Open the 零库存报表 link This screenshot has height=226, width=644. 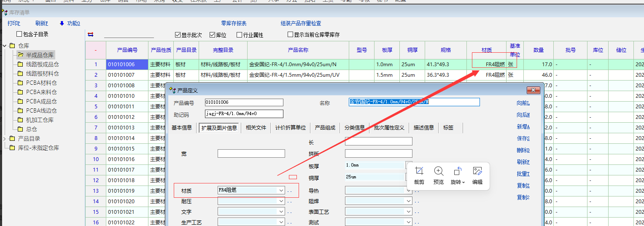(x=234, y=24)
